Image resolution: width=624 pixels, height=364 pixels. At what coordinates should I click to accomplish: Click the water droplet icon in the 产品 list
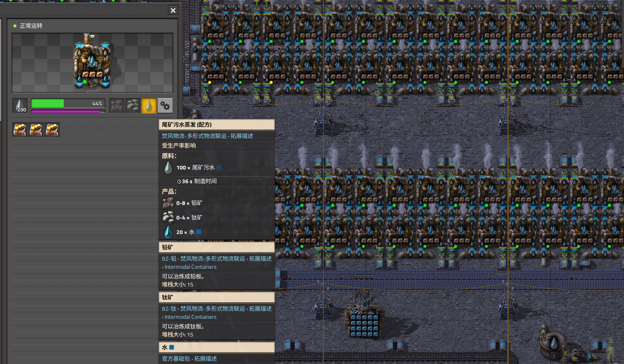pyautogui.click(x=168, y=232)
